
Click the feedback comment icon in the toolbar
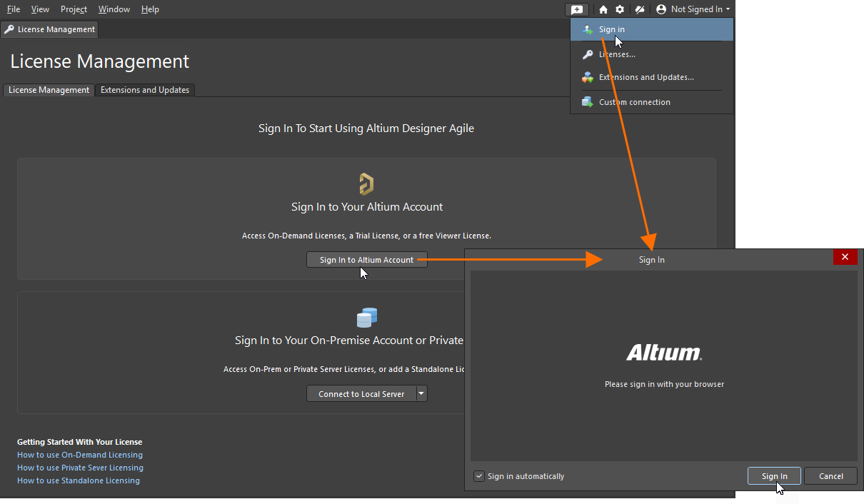(x=577, y=9)
